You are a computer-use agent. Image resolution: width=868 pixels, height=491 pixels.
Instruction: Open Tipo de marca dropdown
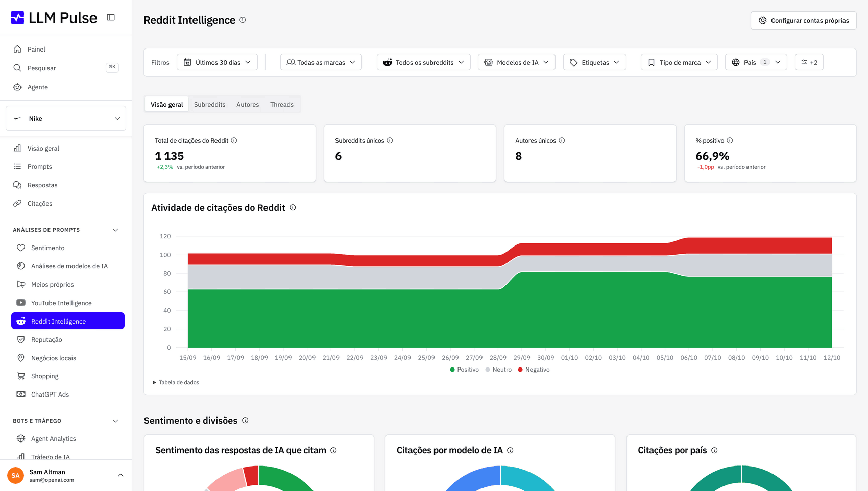point(679,62)
